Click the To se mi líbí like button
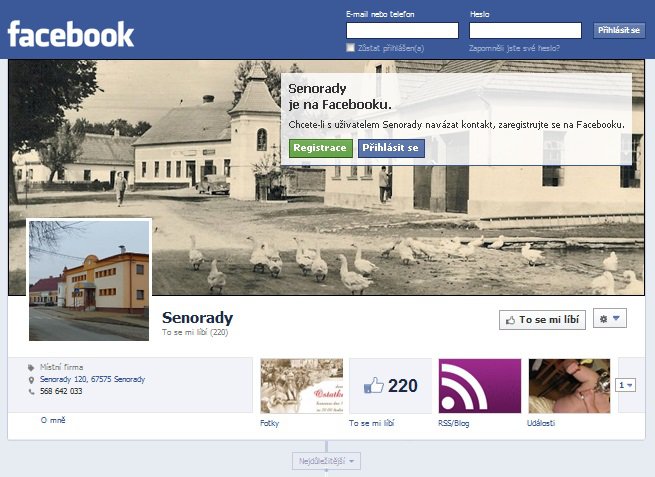 [x=542, y=320]
